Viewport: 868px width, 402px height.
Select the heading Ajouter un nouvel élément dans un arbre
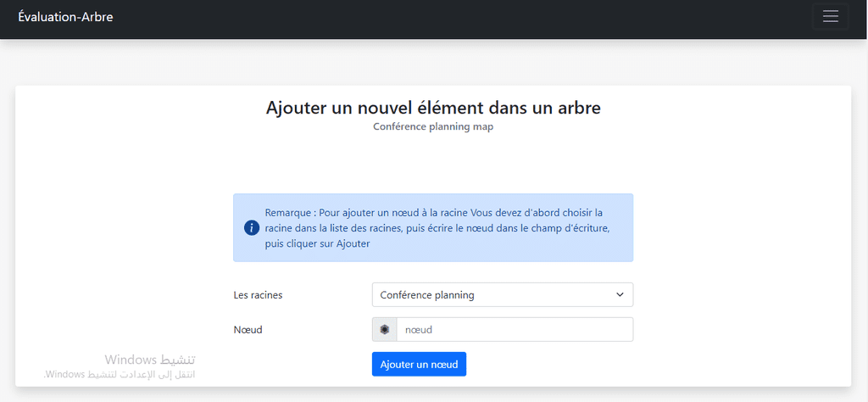(433, 108)
